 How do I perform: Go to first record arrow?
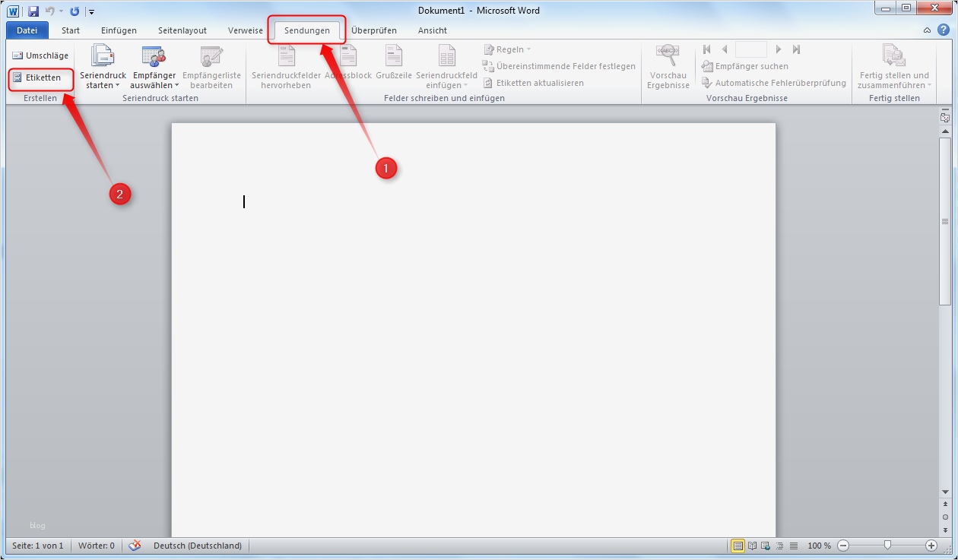(x=707, y=49)
